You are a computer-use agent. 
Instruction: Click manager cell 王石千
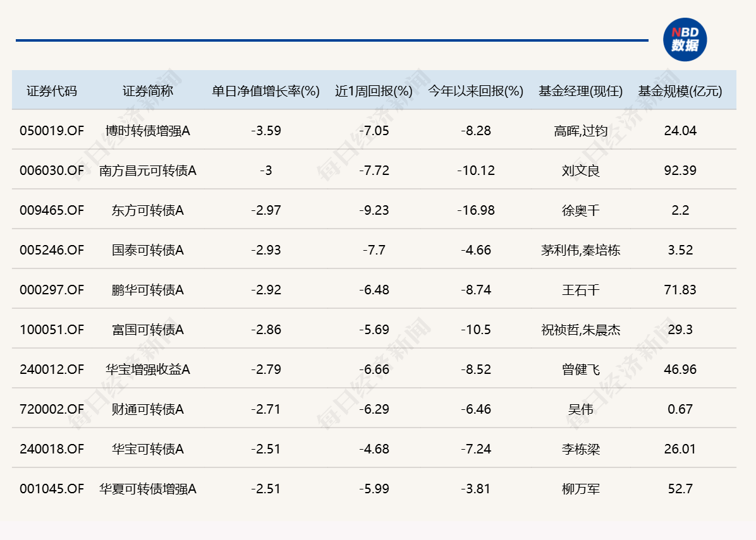click(x=580, y=290)
